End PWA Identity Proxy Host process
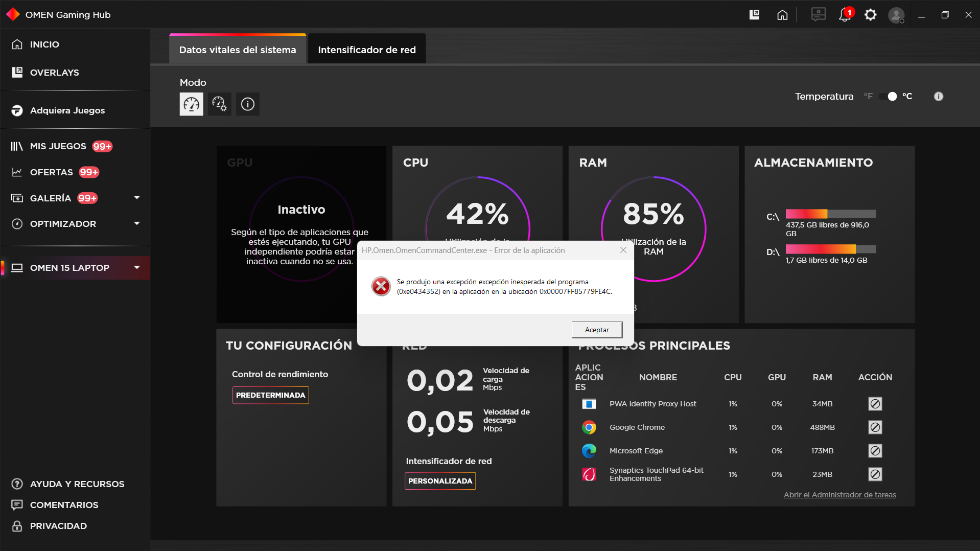Viewport: 980px width, 551px height. [875, 404]
